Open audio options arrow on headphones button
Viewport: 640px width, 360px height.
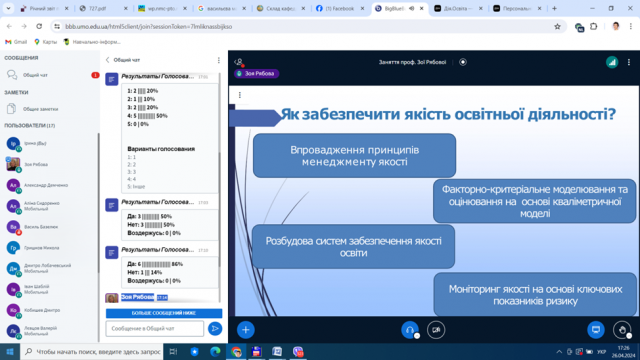coord(417,336)
